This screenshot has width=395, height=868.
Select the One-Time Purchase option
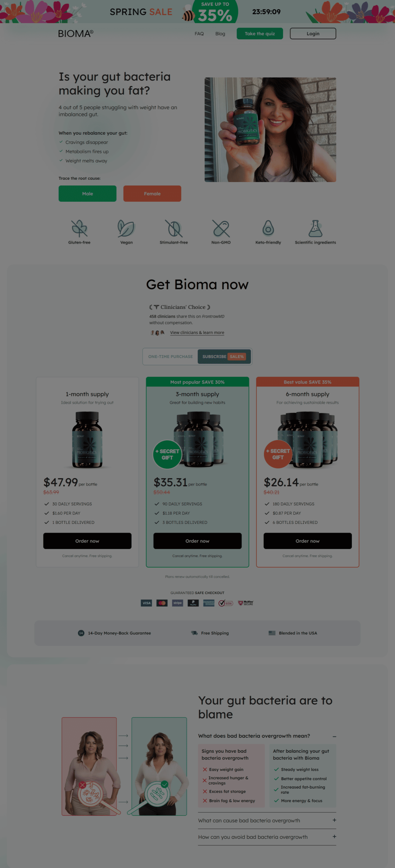coord(170,357)
